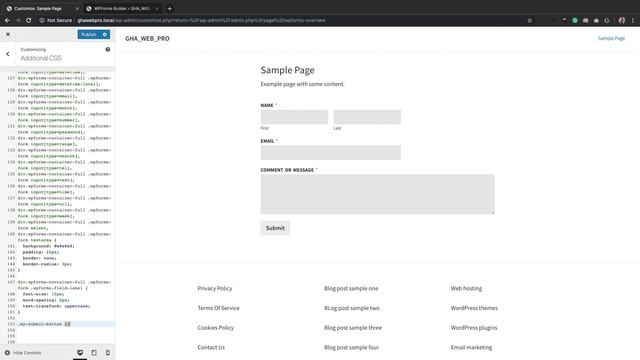Open BLog post sample two link
This screenshot has width=640, height=360.
coord(352,308)
